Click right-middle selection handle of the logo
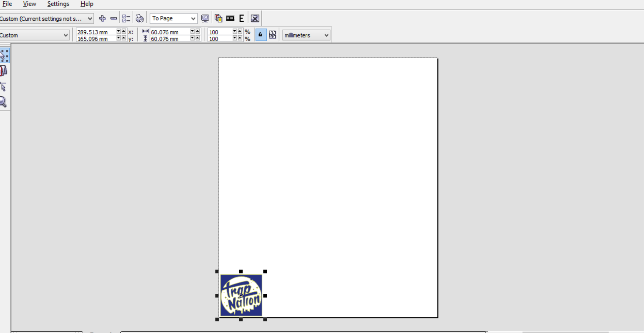The width and height of the screenshot is (644, 333). pyautogui.click(x=265, y=296)
